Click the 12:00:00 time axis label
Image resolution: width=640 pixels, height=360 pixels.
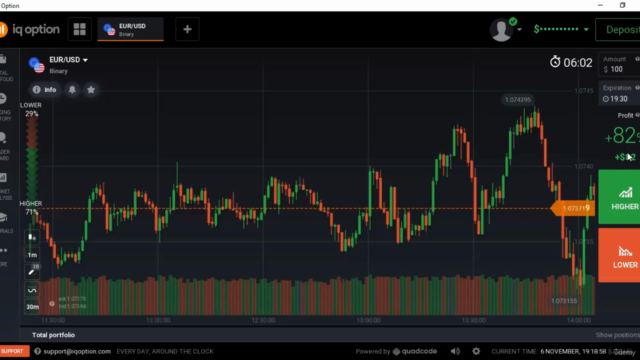[x=158, y=320]
